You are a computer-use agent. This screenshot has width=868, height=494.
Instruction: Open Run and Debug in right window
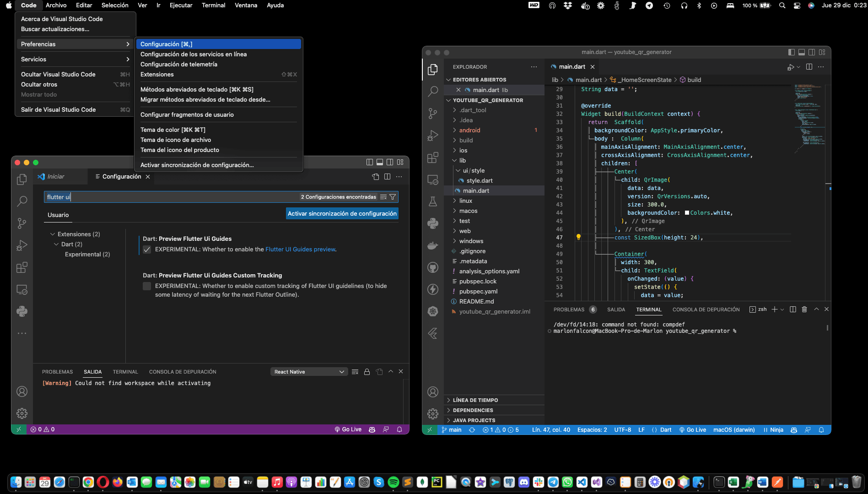pos(432,136)
